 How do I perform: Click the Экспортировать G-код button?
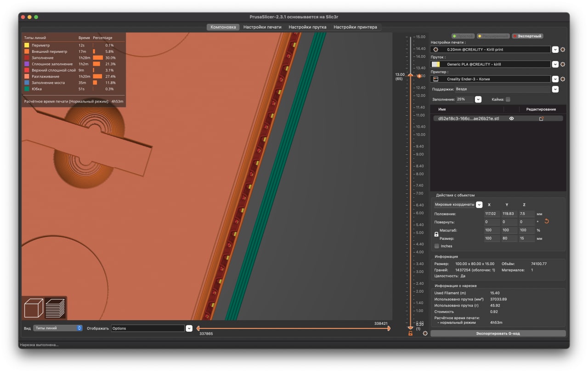(498, 333)
